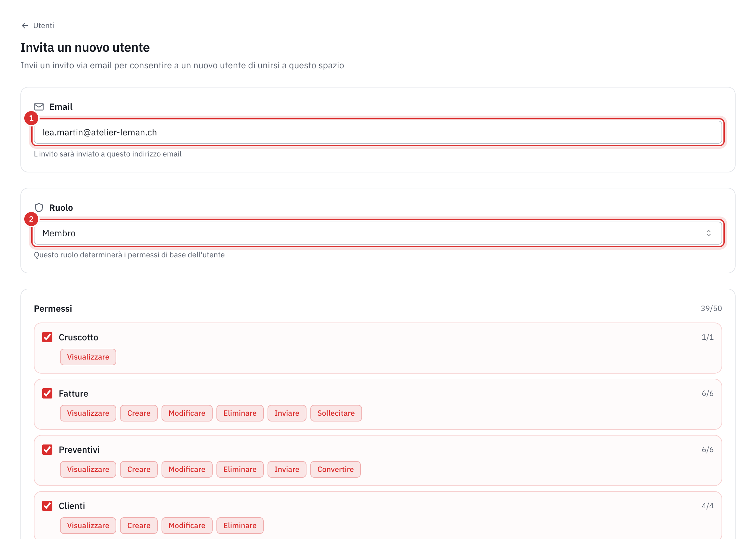The width and height of the screenshot is (756, 539).
Task: Click the Clienti 4/4 count
Action: coord(707,506)
